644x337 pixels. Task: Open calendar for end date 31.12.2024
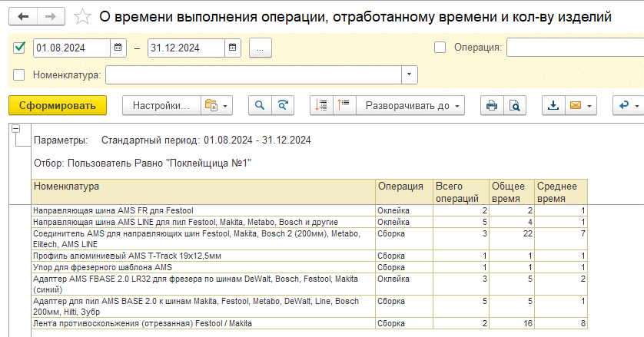232,48
